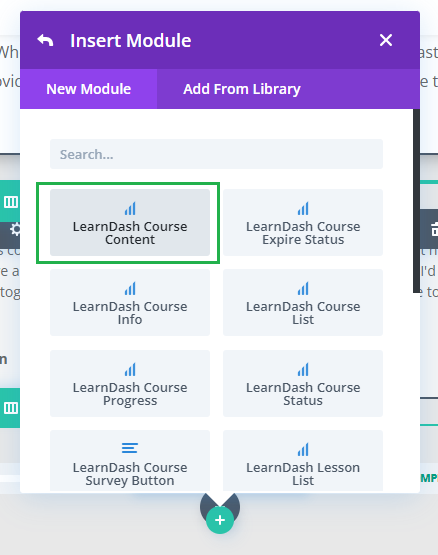Click the module list vertical scrollbar
The width and height of the screenshot is (438, 555).
tap(416, 201)
